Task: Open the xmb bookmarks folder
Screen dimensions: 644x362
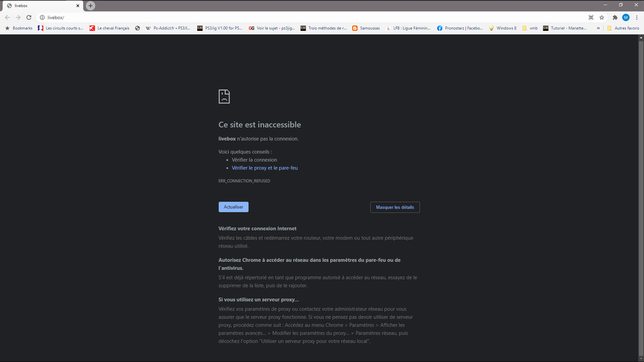Action: coord(530,28)
